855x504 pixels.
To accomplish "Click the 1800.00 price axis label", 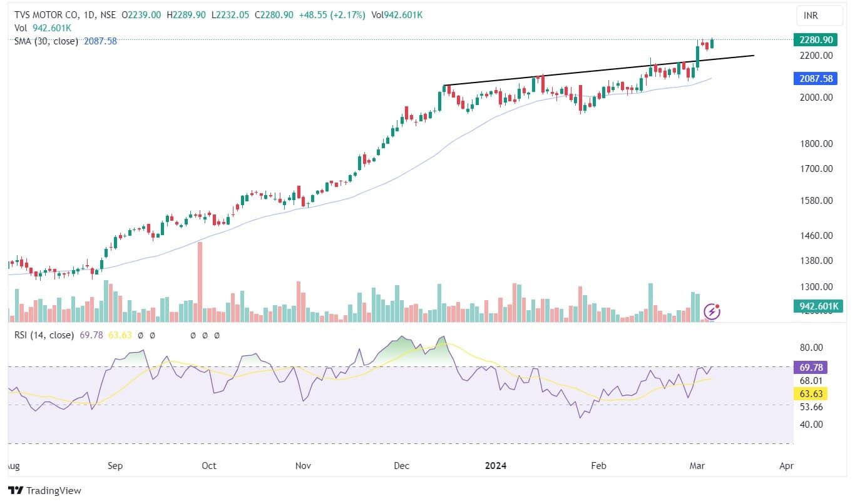I will (x=816, y=144).
